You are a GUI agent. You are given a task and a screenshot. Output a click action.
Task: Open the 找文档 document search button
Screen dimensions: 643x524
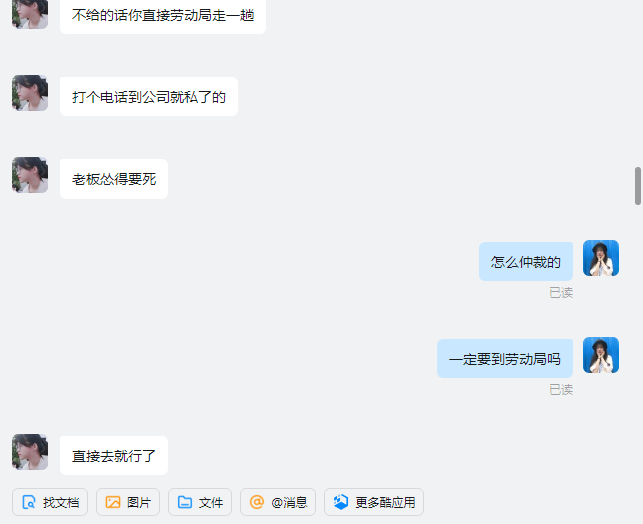coord(50,502)
